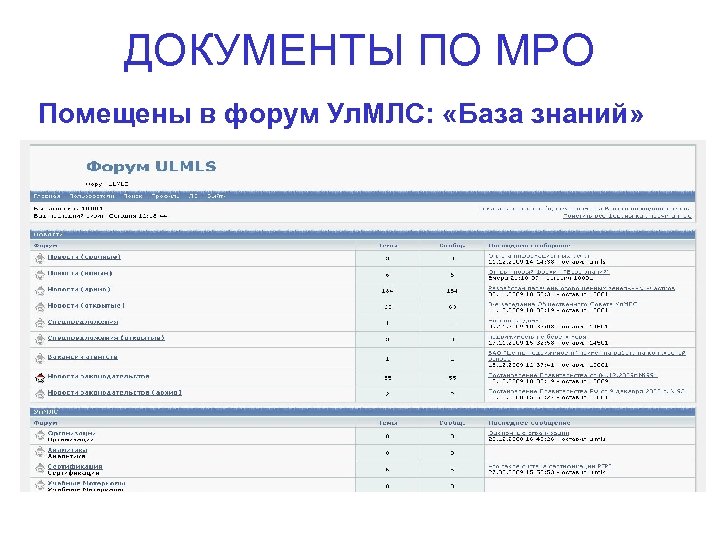
Task: Open the Новости (открытые) forum link
Action: click(86, 305)
